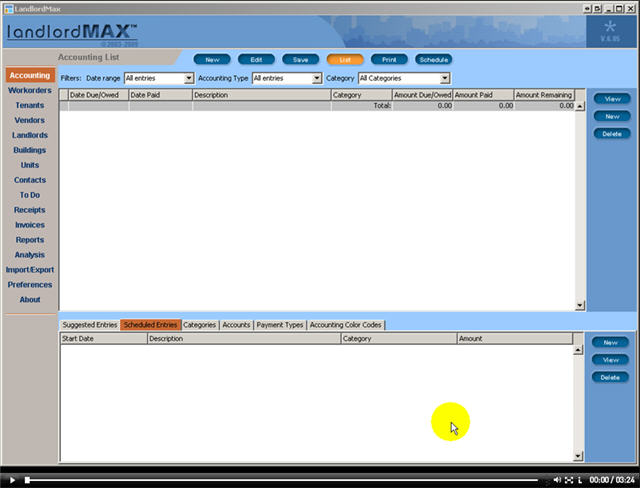The image size is (640, 488).
Task: Click the Save button in toolbar
Action: (300, 60)
